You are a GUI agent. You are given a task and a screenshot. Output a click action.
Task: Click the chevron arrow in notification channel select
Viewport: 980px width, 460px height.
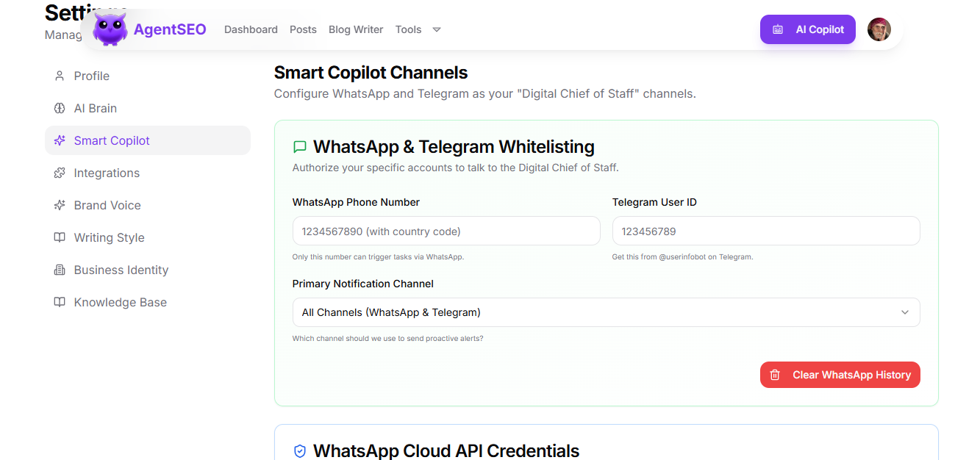point(904,312)
